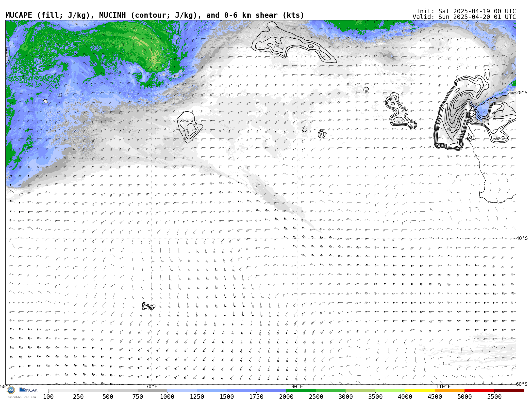This screenshot has width=532, height=400.
Task: Click the colorbar label 2000
Action: pos(286,397)
